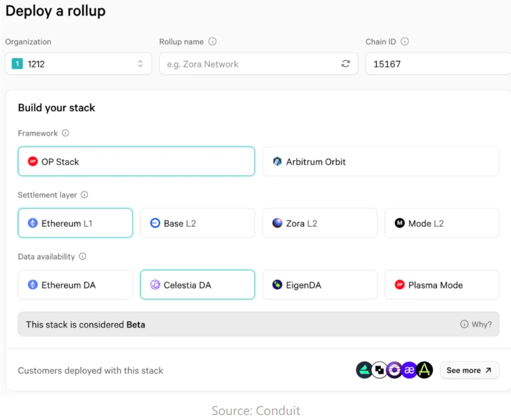
Task: Choose Base L2 settlement layer
Action: point(198,223)
